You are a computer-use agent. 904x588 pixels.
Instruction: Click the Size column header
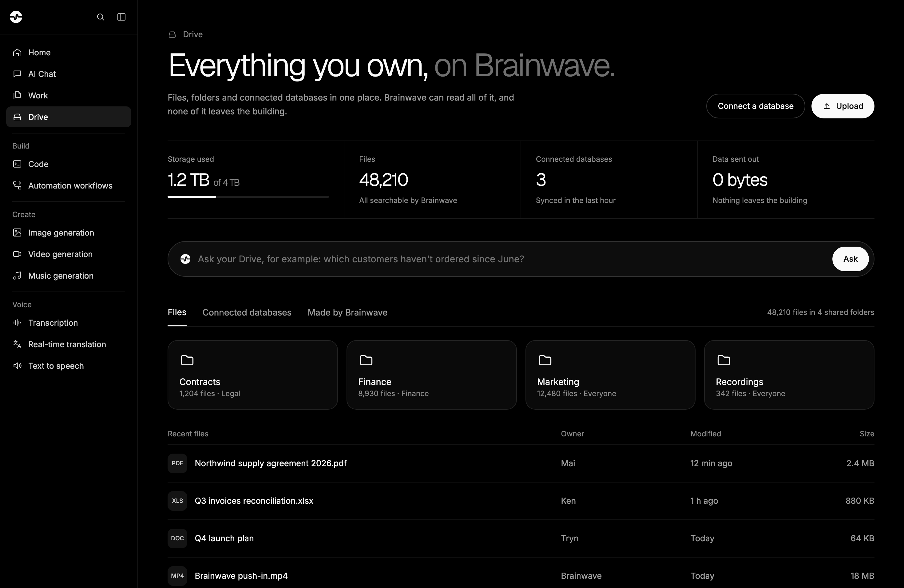pyautogui.click(x=867, y=434)
